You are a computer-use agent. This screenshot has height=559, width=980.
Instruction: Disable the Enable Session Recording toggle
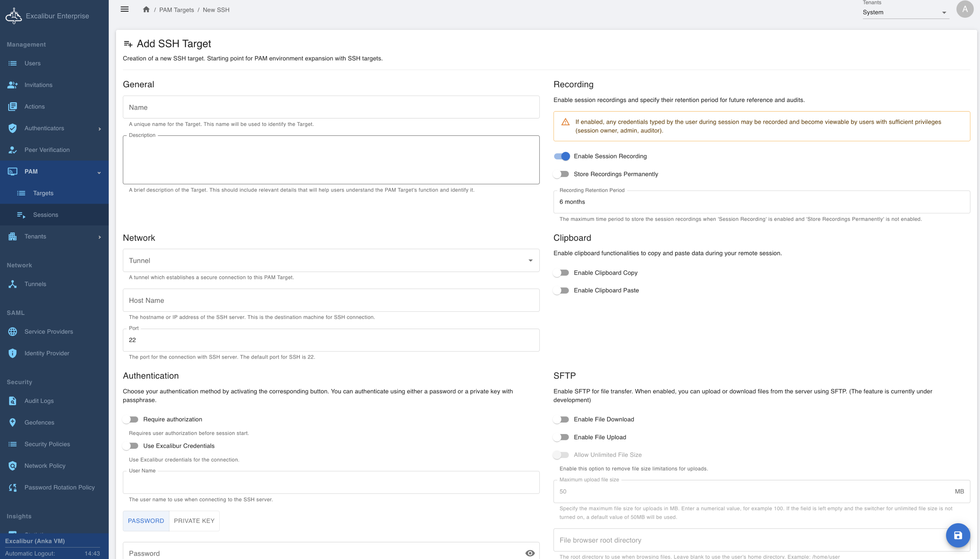coord(562,156)
